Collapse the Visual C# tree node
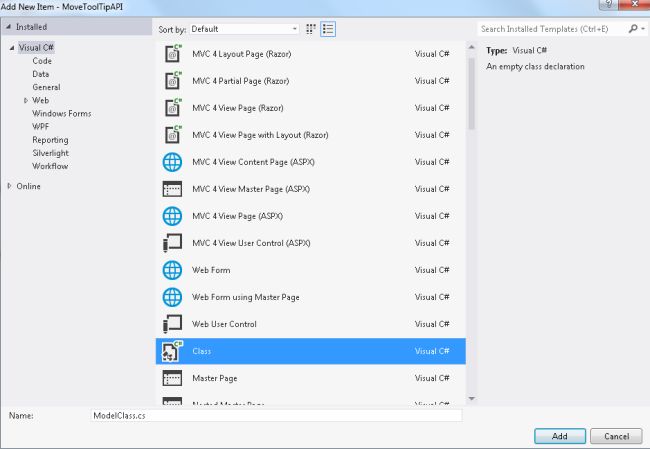The width and height of the screenshot is (650, 449). click(12, 48)
